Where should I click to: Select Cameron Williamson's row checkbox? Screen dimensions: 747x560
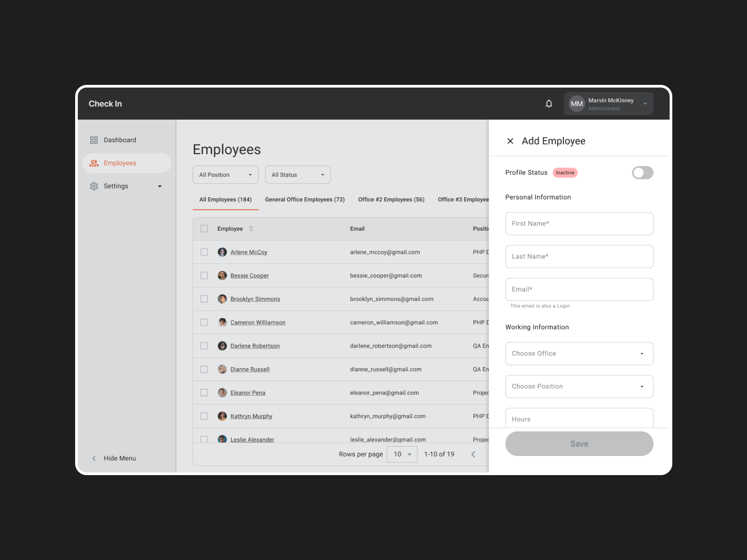pyautogui.click(x=204, y=322)
